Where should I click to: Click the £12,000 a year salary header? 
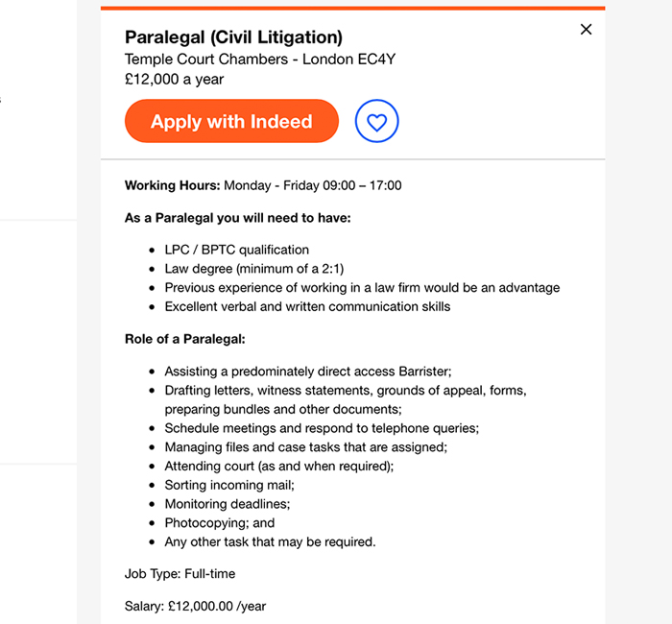174,80
